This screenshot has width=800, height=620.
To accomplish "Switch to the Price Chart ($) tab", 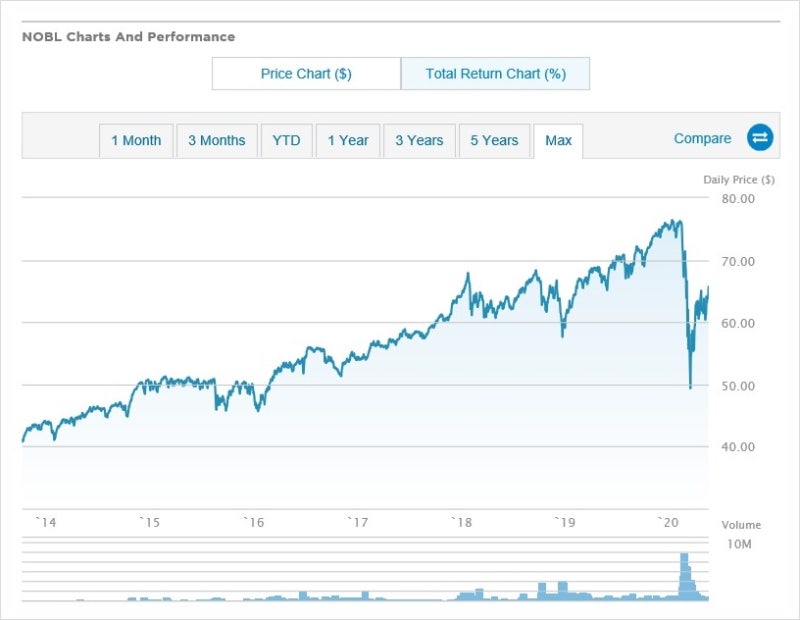I will (x=304, y=73).
